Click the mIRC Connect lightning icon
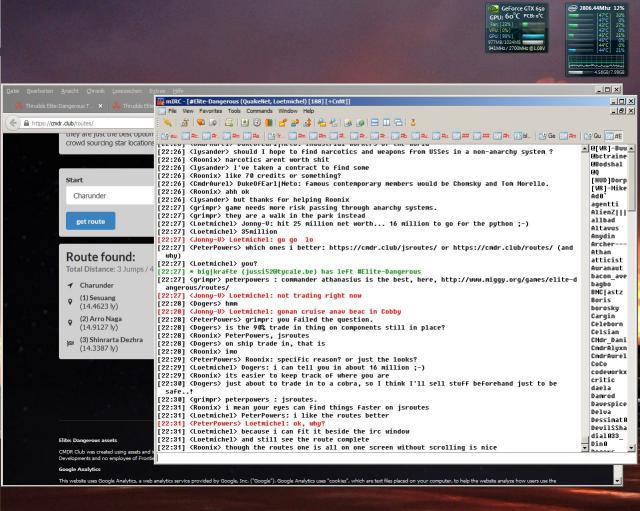The width and height of the screenshot is (640, 511). (167, 122)
